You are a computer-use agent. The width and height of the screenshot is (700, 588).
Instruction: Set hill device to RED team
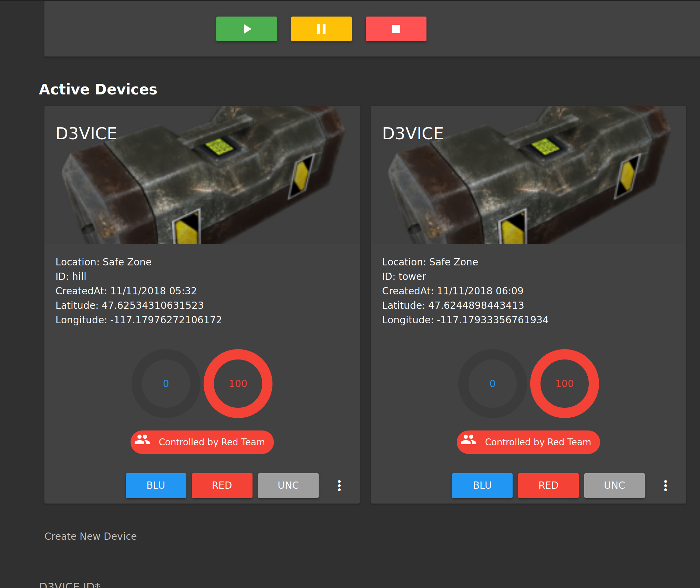(x=222, y=485)
